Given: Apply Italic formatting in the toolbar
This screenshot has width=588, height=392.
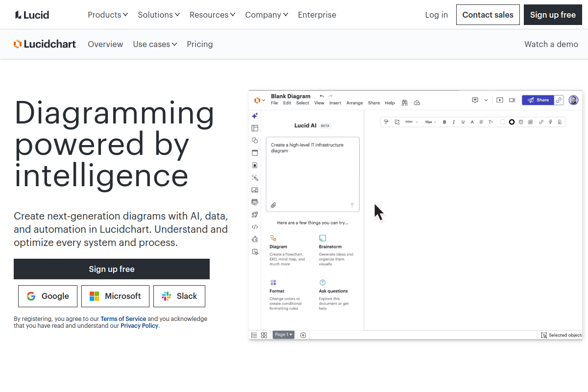Looking at the screenshot, I should click(x=454, y=122).
